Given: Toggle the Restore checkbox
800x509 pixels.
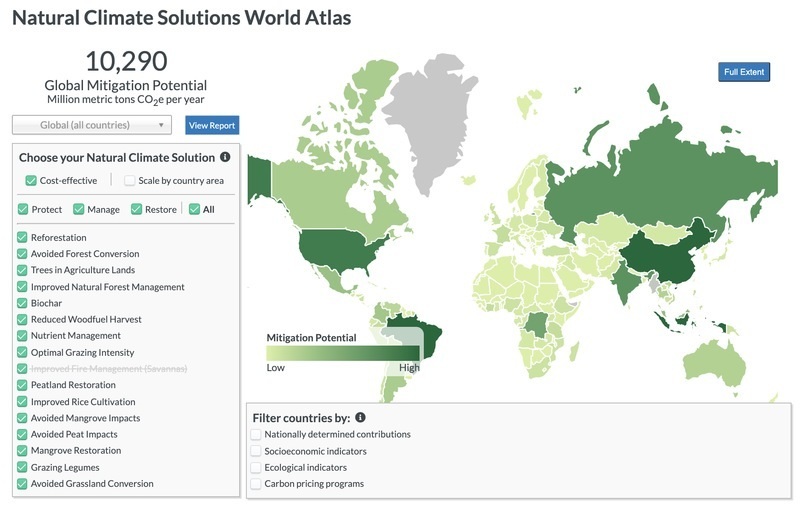Looking at the screenshot, I should tap(136, 209).
